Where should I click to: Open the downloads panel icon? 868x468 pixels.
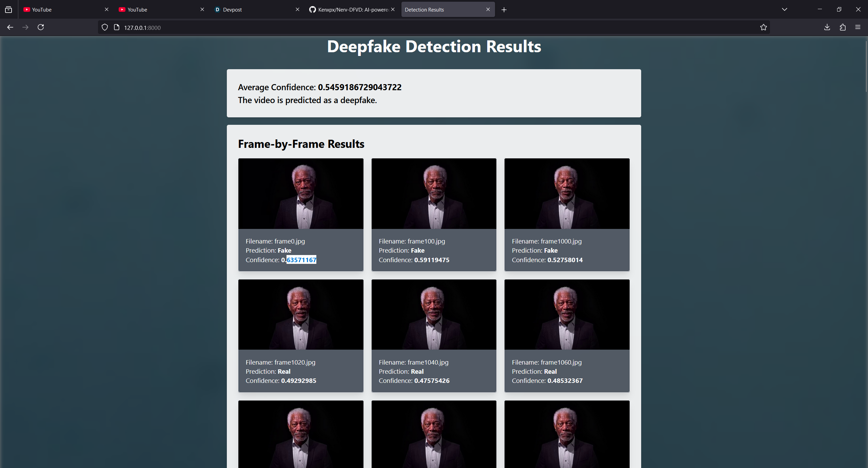(x=827, y=27)
